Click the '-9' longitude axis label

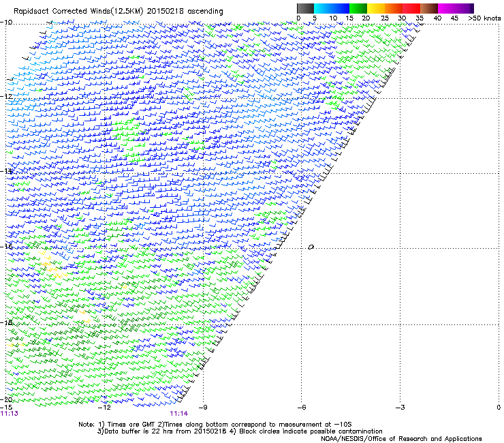(203, 408)
